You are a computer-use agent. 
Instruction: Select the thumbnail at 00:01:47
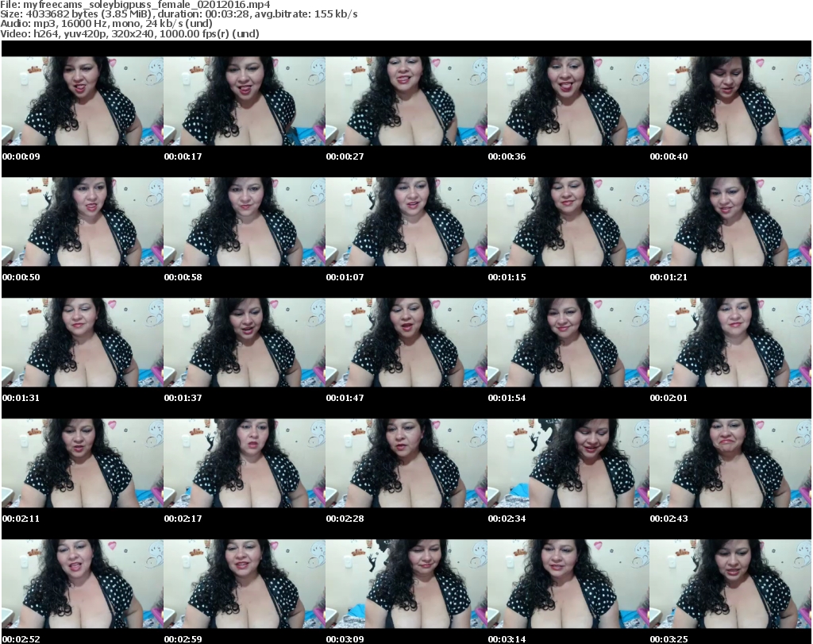tap(406, 343)
